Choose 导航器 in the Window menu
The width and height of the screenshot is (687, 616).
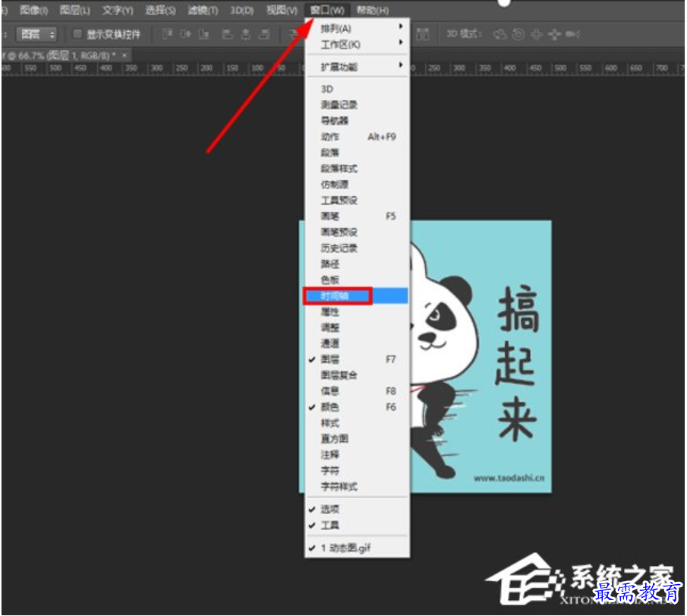357,121
